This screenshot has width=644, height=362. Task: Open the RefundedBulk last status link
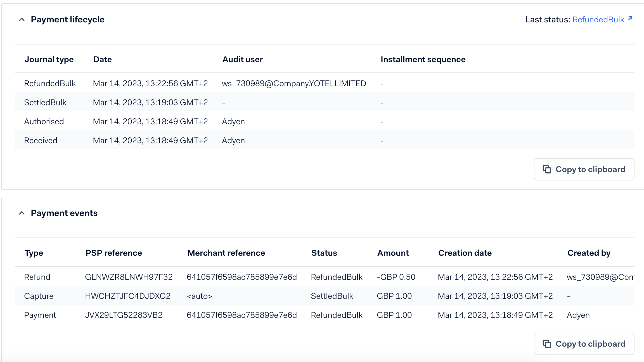(598, 19)
